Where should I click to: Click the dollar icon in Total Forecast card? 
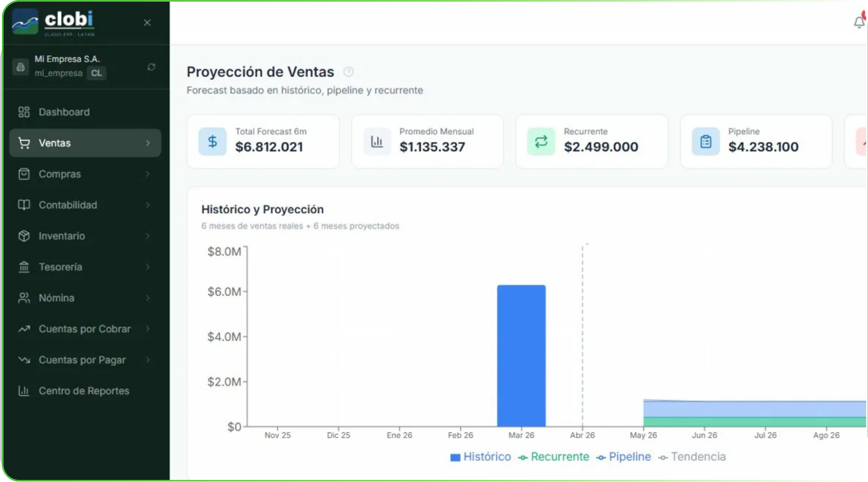point(212,141)
